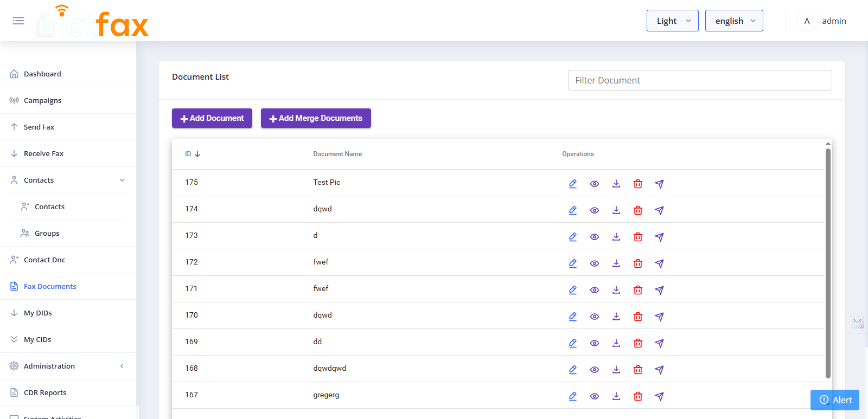
Task: Download the Test Pic document
Action: (616, 184)
